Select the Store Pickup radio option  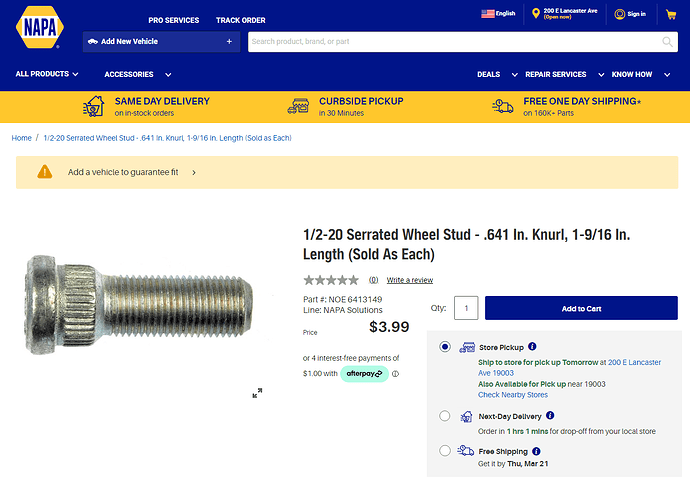(x=445, y=347)
